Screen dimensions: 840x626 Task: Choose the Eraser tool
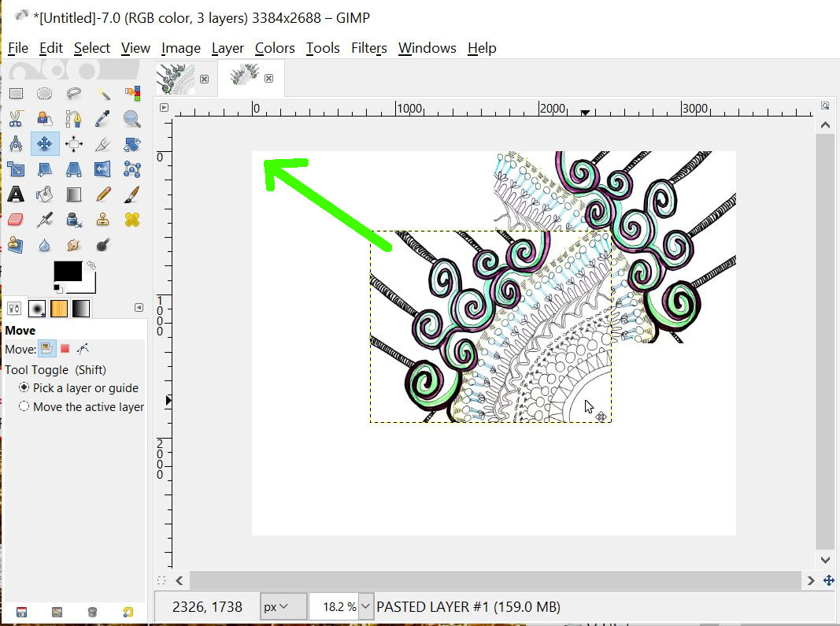16,219
